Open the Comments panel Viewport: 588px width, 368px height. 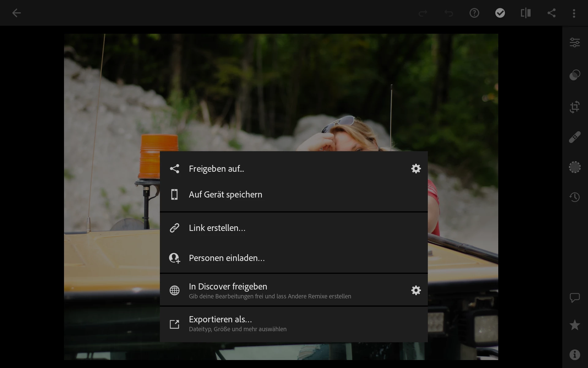[575, 297]
